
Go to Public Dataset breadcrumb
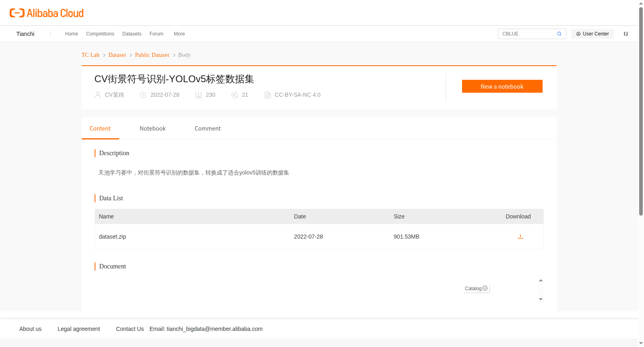(x=152, y=55)
